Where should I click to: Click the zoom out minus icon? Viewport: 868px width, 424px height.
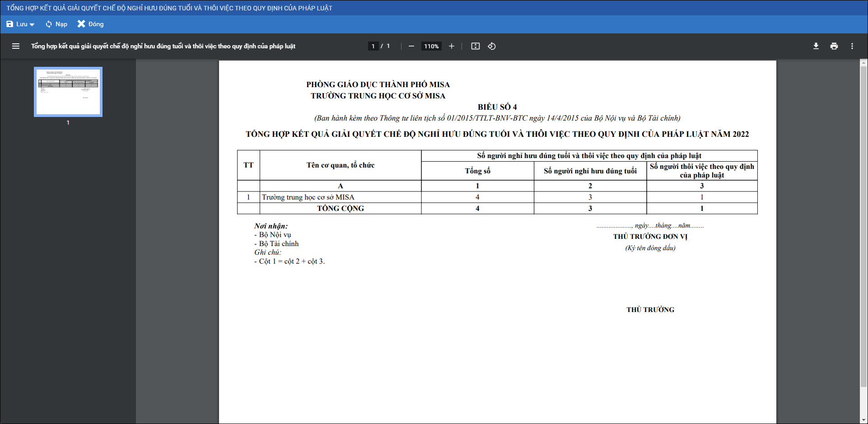pos(411,46)
